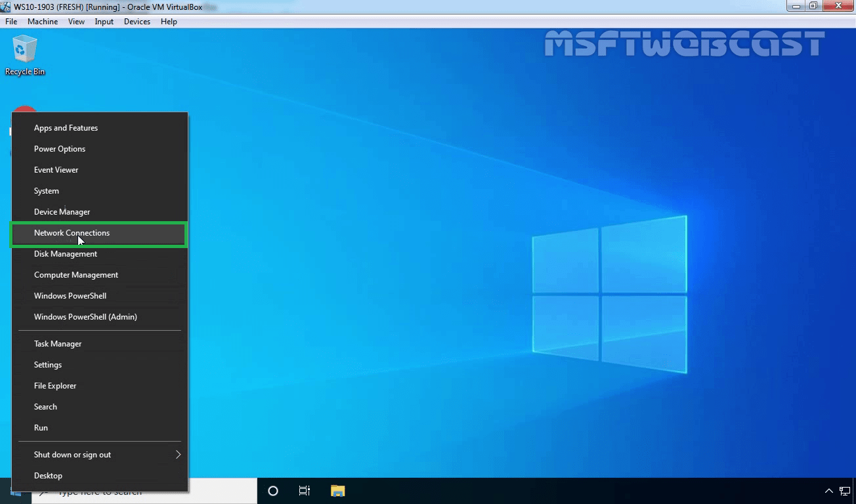Click the VirtualBox title bar icon
This screenshot has width=856, height=504.
(6, 7)
